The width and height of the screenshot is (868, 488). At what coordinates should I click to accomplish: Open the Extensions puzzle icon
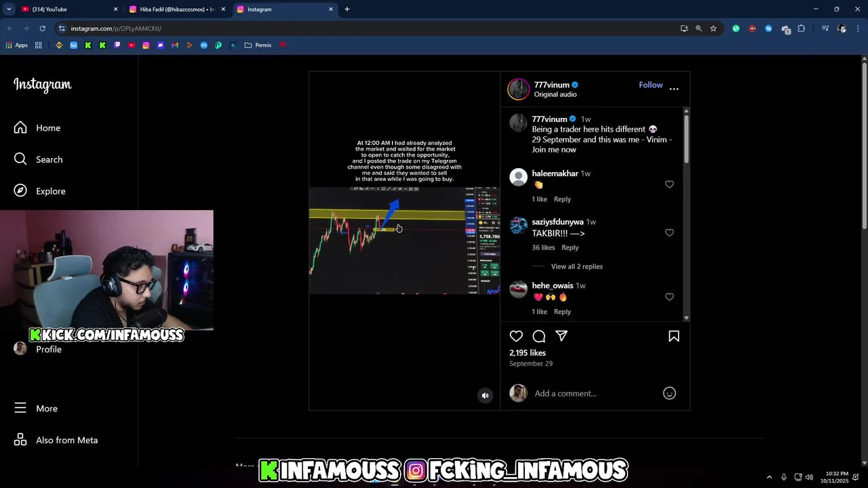tap(802, 28)
